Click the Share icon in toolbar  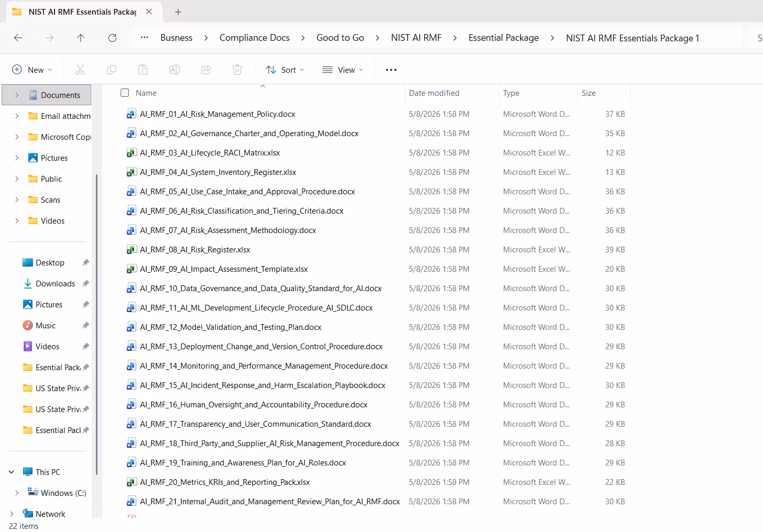(206, 70)
